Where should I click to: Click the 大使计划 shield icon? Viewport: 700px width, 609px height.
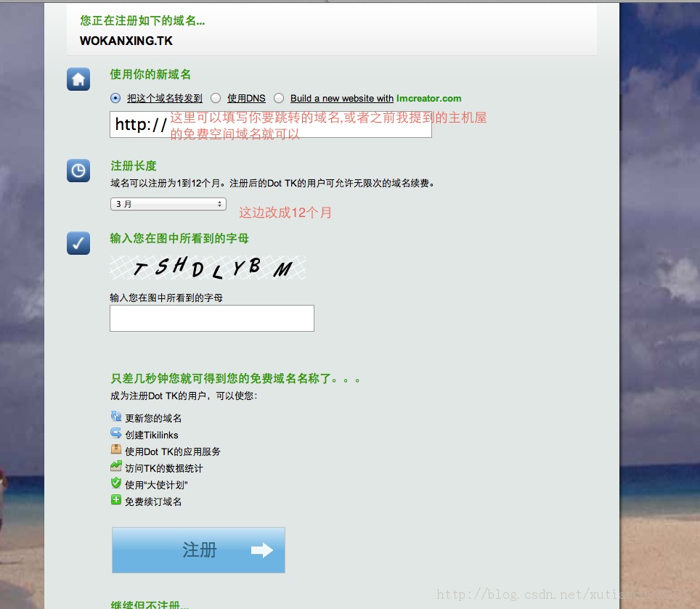point(116,483)
